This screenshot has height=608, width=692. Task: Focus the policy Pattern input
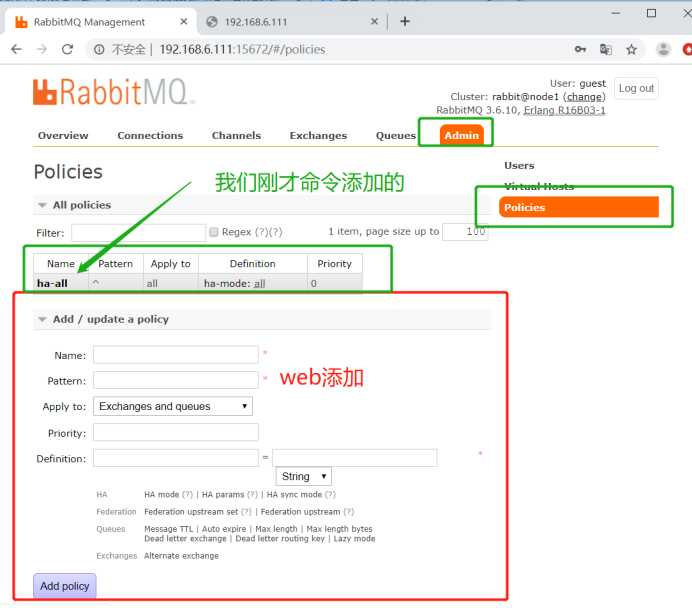pos(176,380)
